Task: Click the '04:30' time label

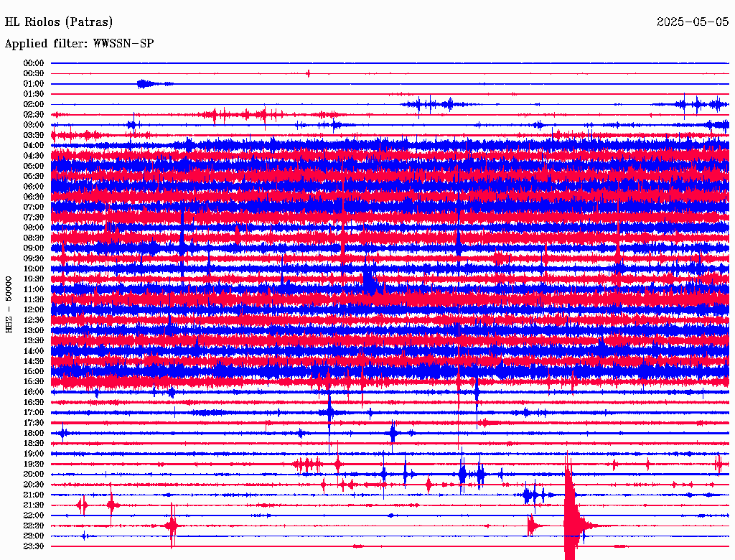Action: (x=34, y=156)
